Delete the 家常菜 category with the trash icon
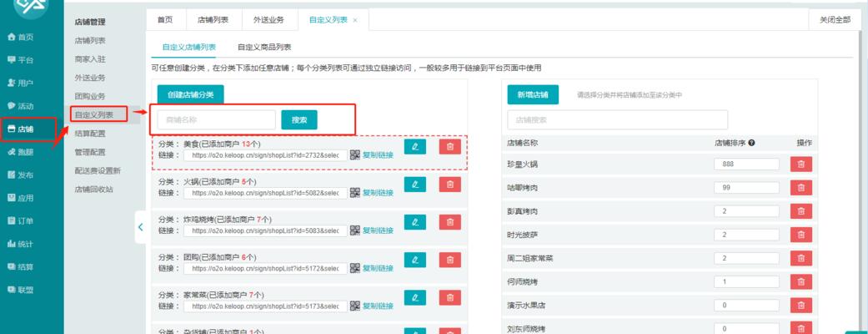 tap(450, 297)
